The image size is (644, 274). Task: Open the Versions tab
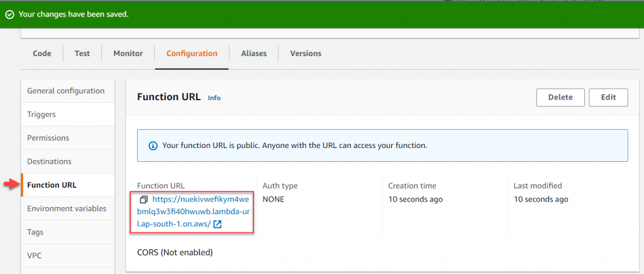(306, 54)
